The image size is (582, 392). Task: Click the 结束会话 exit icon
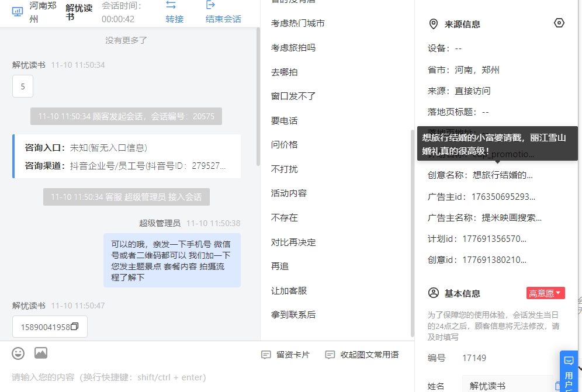[210, 5]
